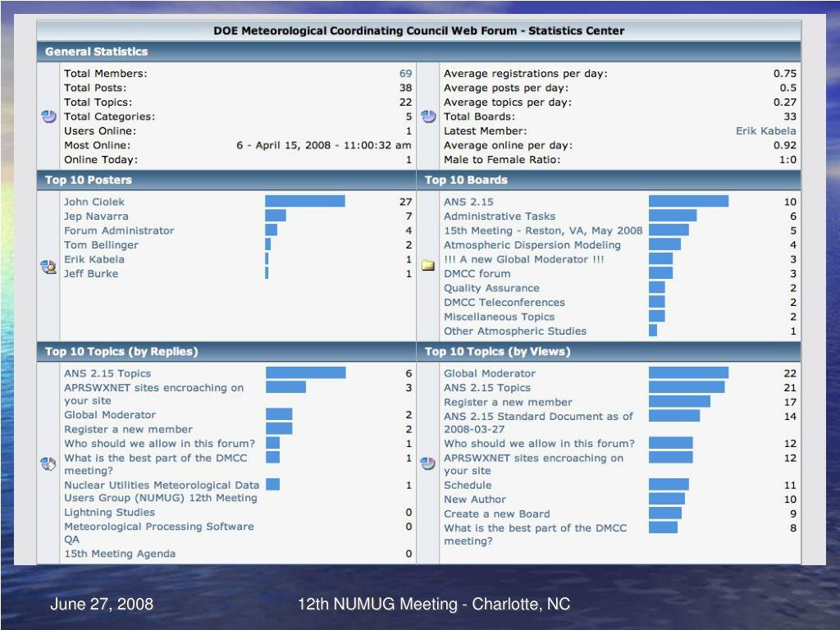This screenshot has height=630, width=840.
Task: Click the icon in Top 10 Topics by Views
Action: pos(428,463)
